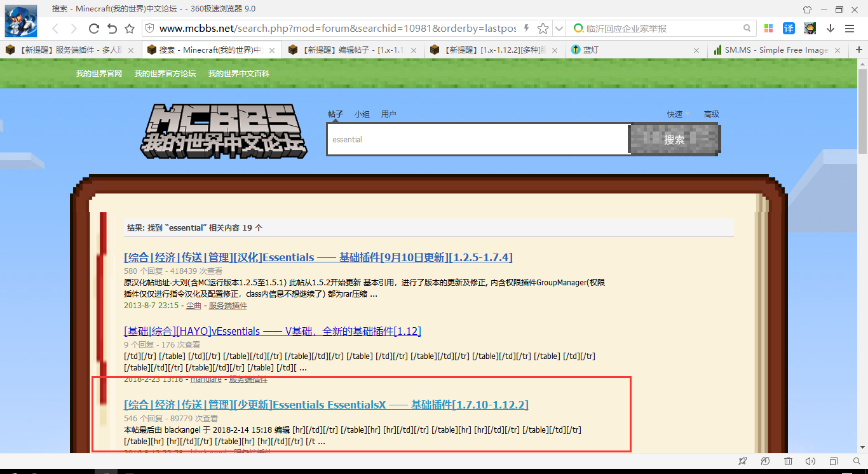868x474 pixels.
Task: Click the rocket accelerator icon in status bar
Action: coord(743,461)
